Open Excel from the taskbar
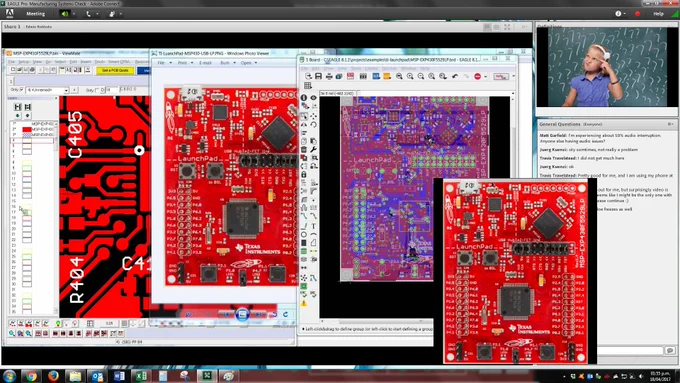Viewport: 680px width, 383px height. (x=141, y=376)
